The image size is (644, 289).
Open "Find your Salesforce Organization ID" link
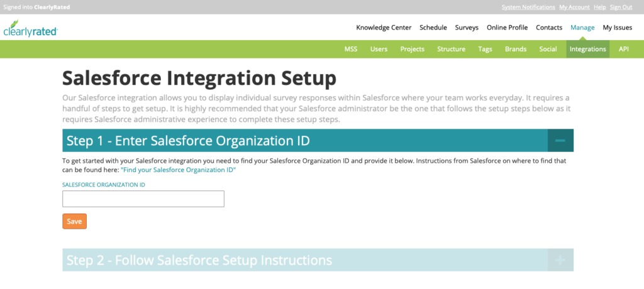click(x=178, y=170)
